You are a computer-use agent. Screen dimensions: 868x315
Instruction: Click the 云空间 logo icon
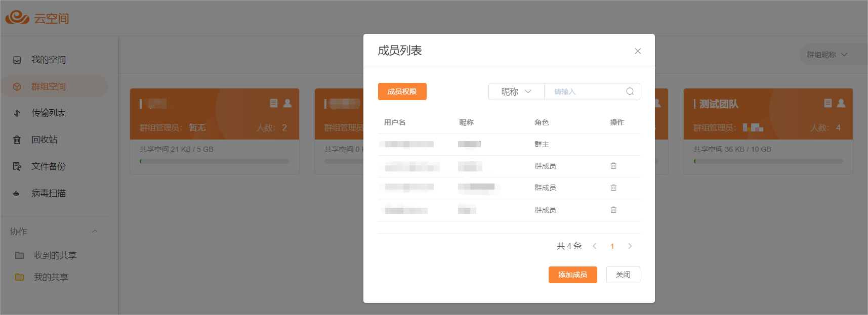[x=17, y=18]
